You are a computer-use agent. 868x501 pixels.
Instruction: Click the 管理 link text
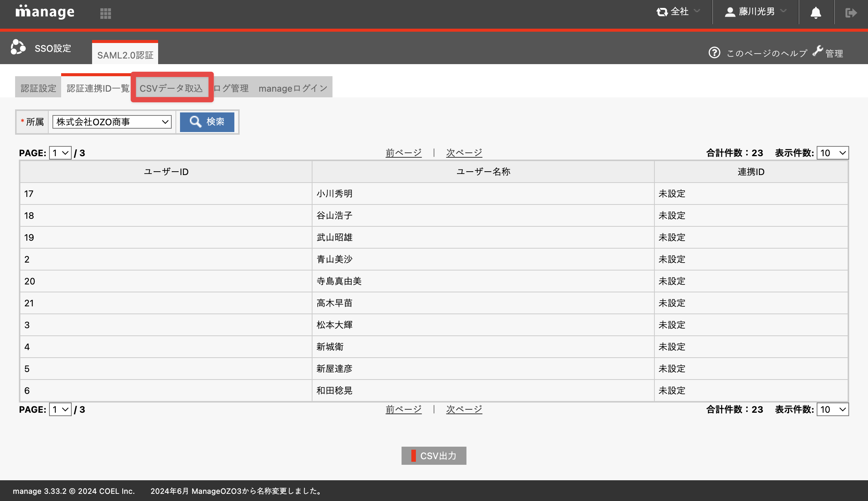(834, 53)
